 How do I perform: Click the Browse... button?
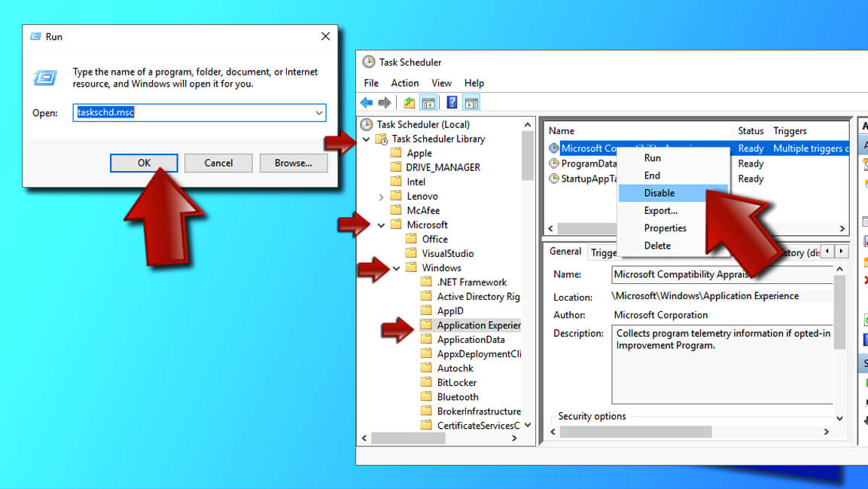[293, 163]
